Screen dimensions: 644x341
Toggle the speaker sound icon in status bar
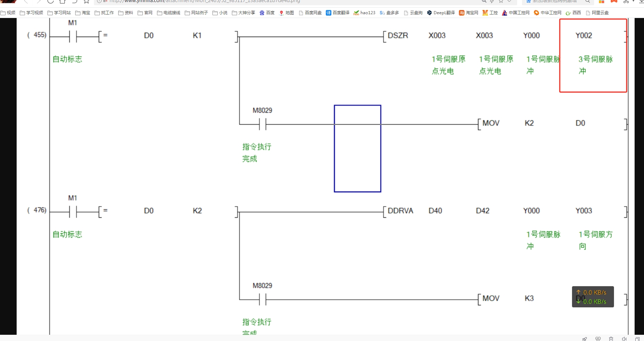click(x=624, y=339)
